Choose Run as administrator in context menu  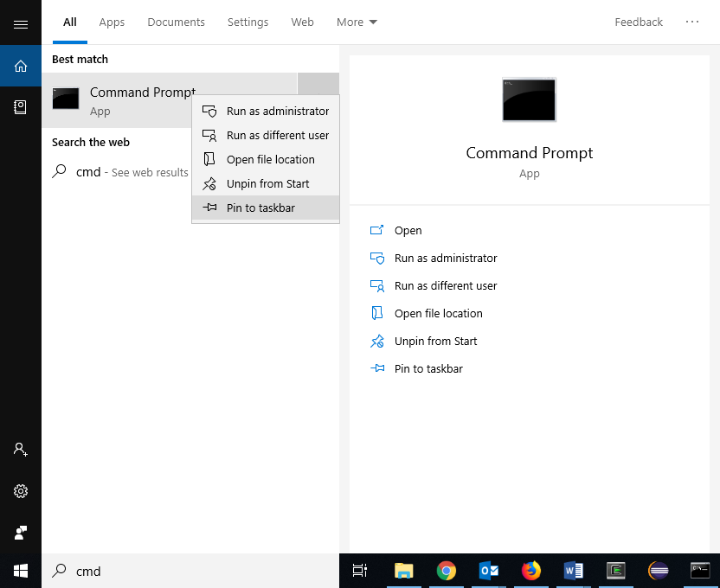click(277, 111)
